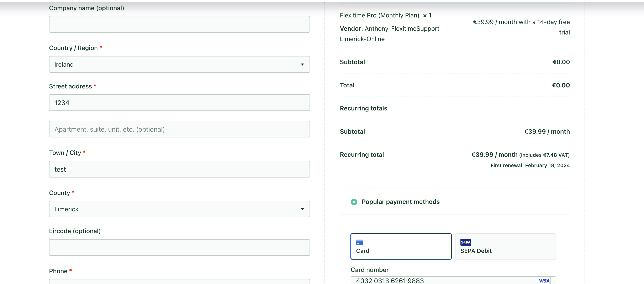
Task: Click the First renewal: February 18, 2024 text
Action: (530, 165)
